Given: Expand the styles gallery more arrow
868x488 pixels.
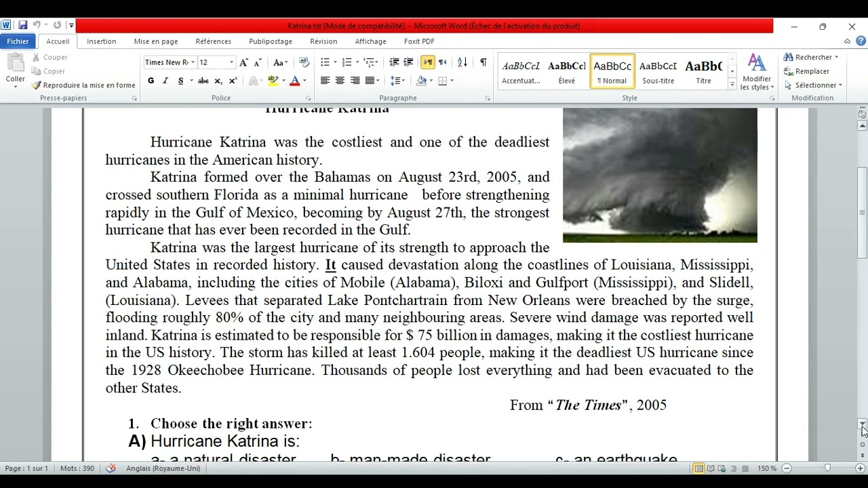Looking at the screenshot, I should point(732,85).
